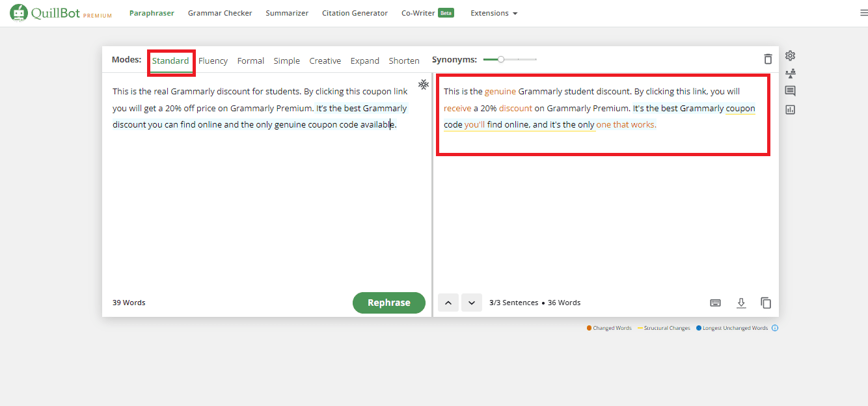Screen dimensions: 868x406
Task: Select the Simple mode tab
Action: point(287,61)
